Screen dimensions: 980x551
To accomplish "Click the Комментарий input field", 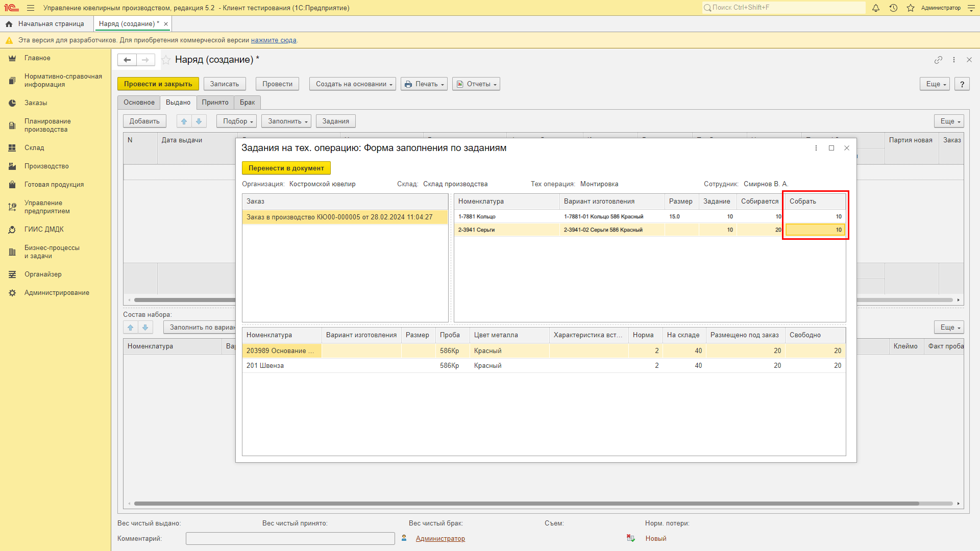I will [290, 539].
